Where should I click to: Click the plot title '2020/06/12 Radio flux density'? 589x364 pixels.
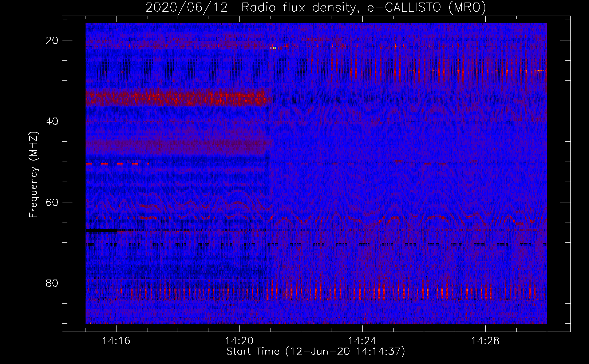[x=316, y=7]
